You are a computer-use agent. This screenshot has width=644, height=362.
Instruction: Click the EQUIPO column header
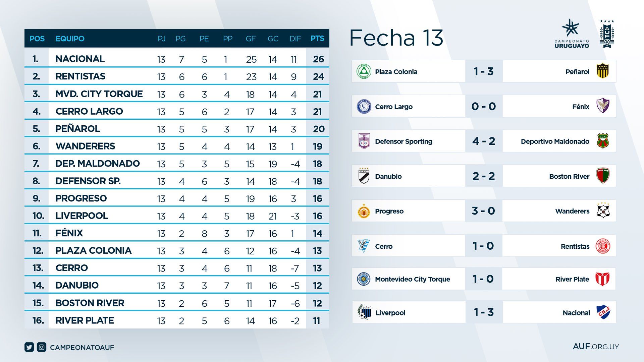70,39
